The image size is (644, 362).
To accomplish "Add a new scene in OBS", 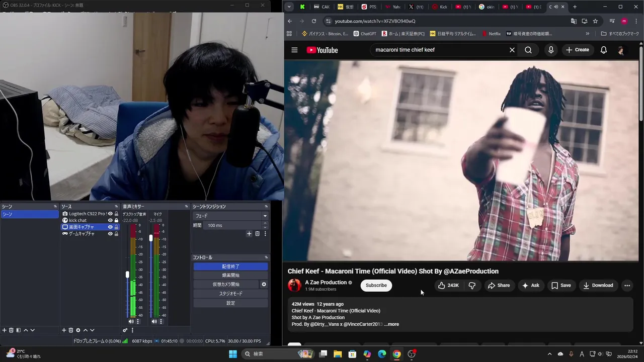I will coord(5,330).
